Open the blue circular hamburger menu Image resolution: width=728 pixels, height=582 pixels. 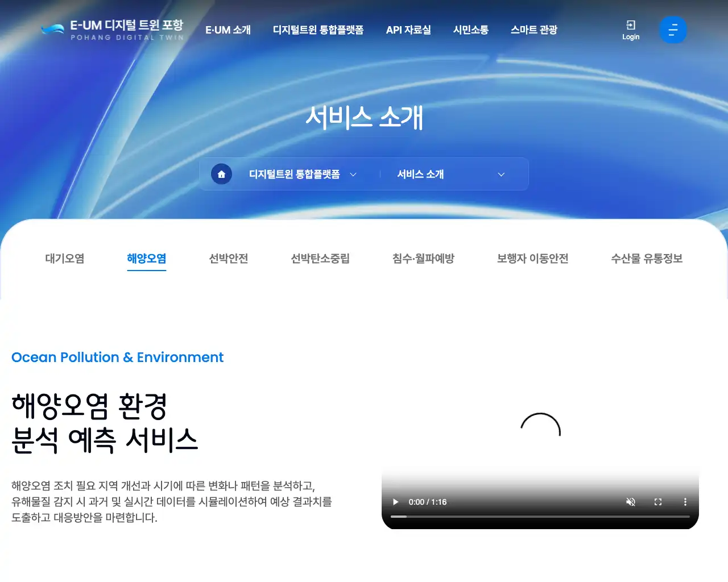click(673, 30)
